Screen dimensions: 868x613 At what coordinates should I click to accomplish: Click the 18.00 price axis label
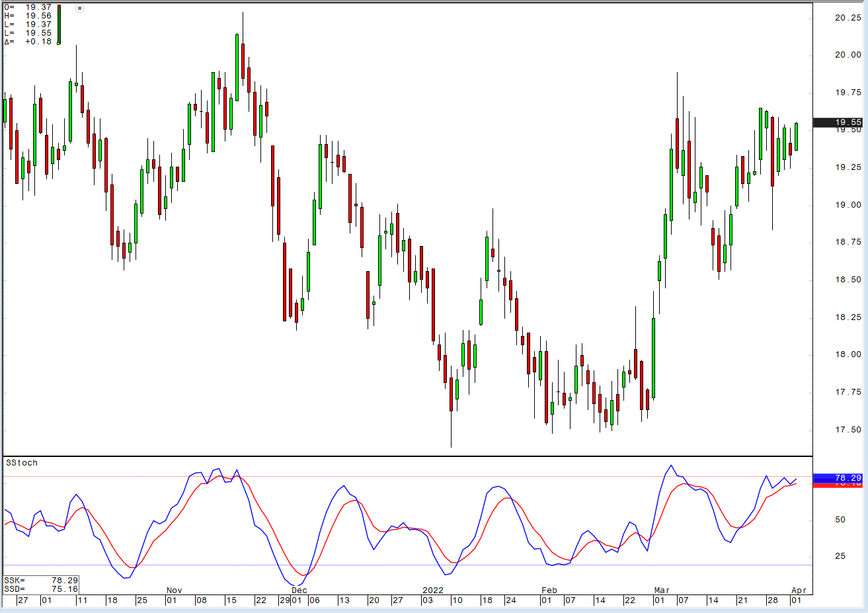(848, 354)
